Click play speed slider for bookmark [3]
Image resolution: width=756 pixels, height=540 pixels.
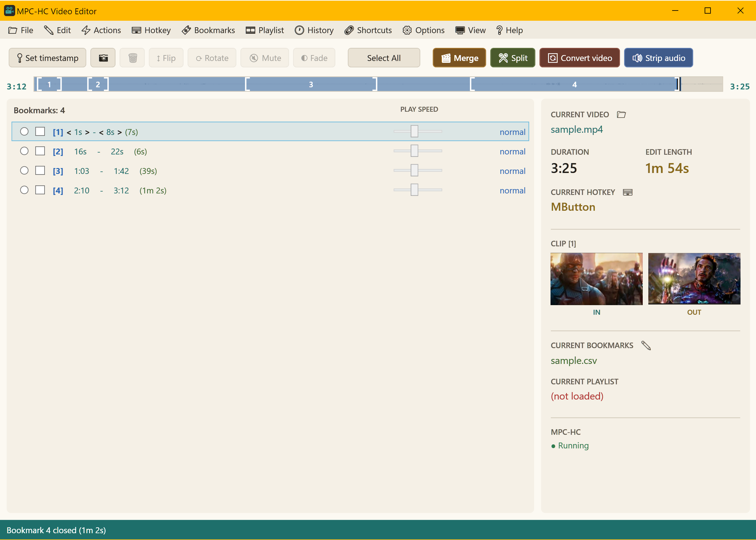[x=417, y=171]
